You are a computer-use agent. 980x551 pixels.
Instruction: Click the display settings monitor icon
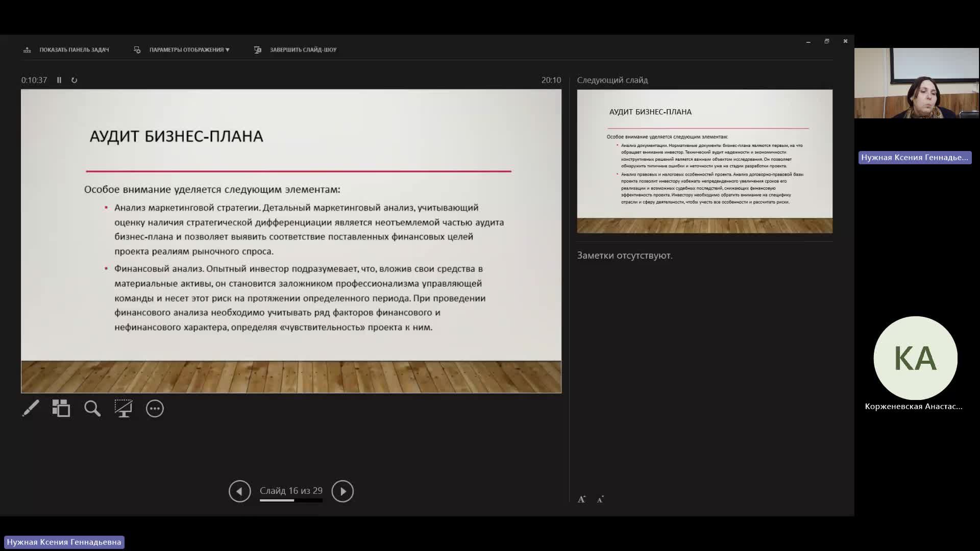[x=137, y=49]
